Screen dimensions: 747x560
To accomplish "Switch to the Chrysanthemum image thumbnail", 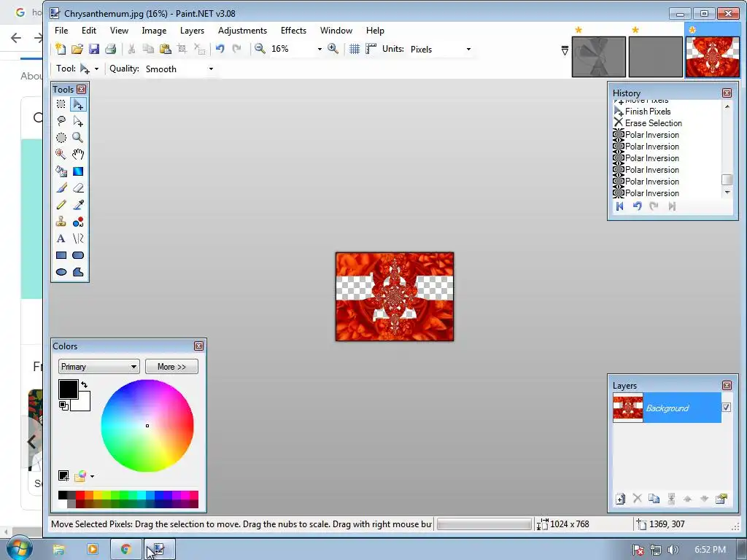I will [x=712, y=57].
